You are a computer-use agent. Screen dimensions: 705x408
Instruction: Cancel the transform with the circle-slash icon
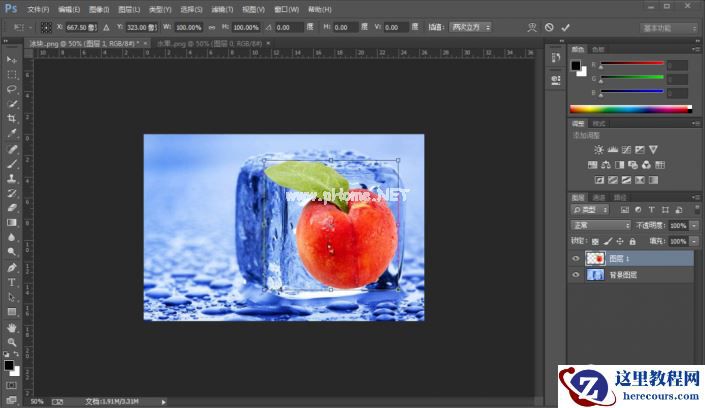pos(549,27)
